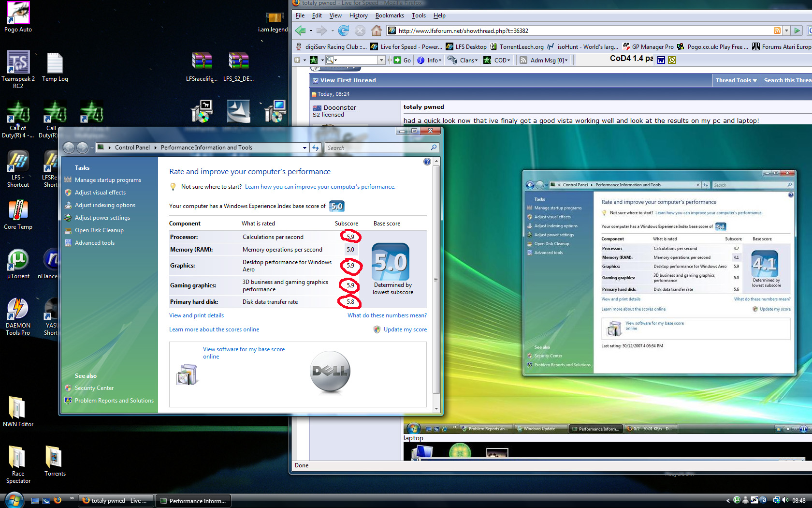Image resolution: width=812 pixels, height=508 pixels.
Task: Click What do these numbers mean link
Action: [387, 315]
